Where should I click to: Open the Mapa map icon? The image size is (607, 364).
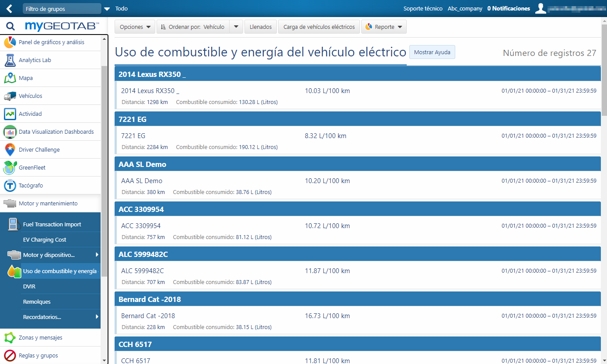tap(10, 78)
